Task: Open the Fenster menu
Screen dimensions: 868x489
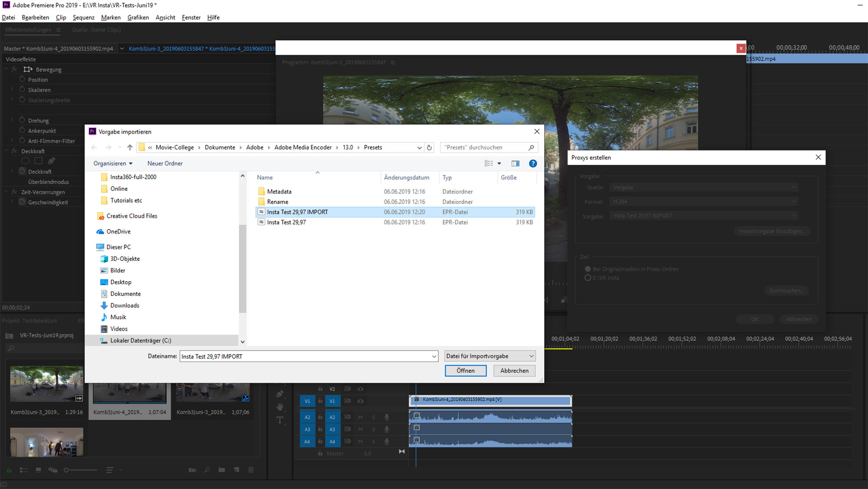Action: [x=191, y=17]
